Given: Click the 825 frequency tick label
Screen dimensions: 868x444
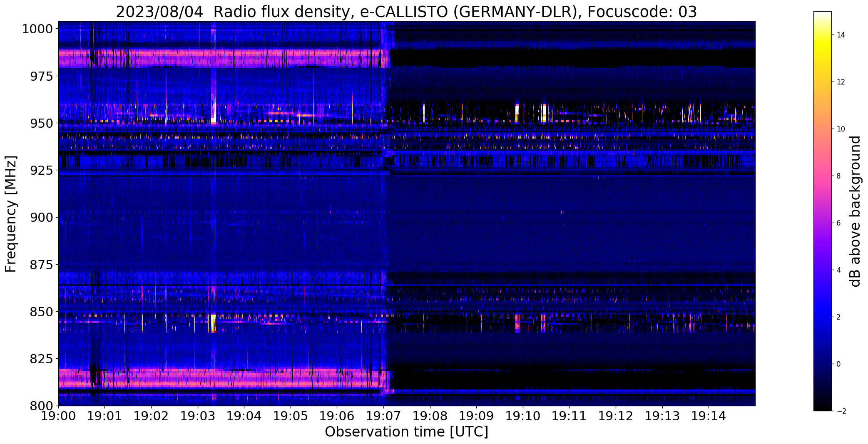Looking at the screenshot, I should tap(42, 358).
